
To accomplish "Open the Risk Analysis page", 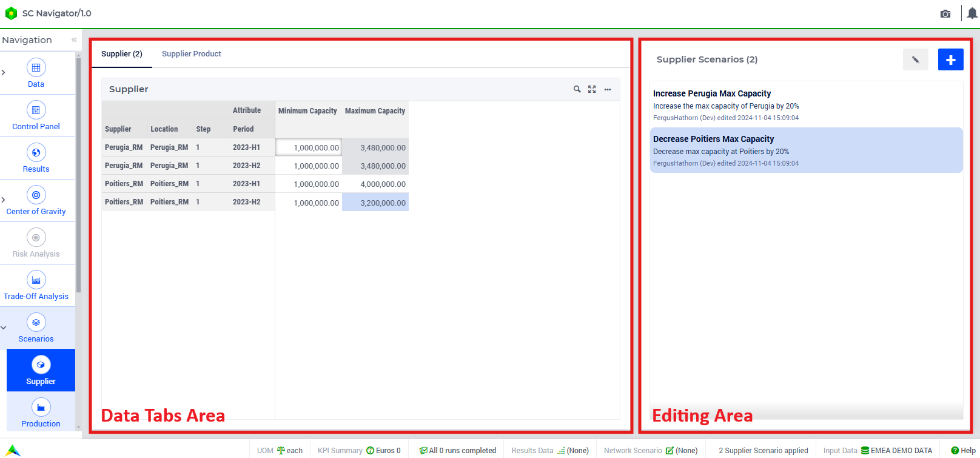I will pyautogui.click(x=36, y=243).
